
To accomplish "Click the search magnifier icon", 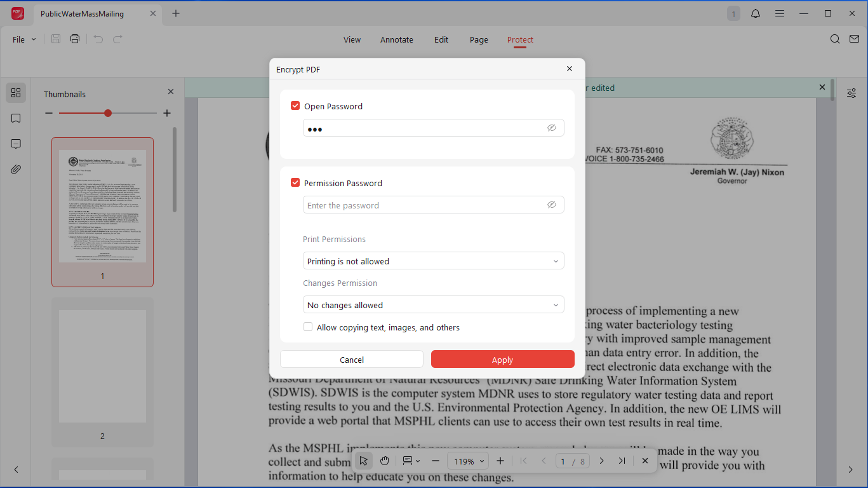I will 835,39.
